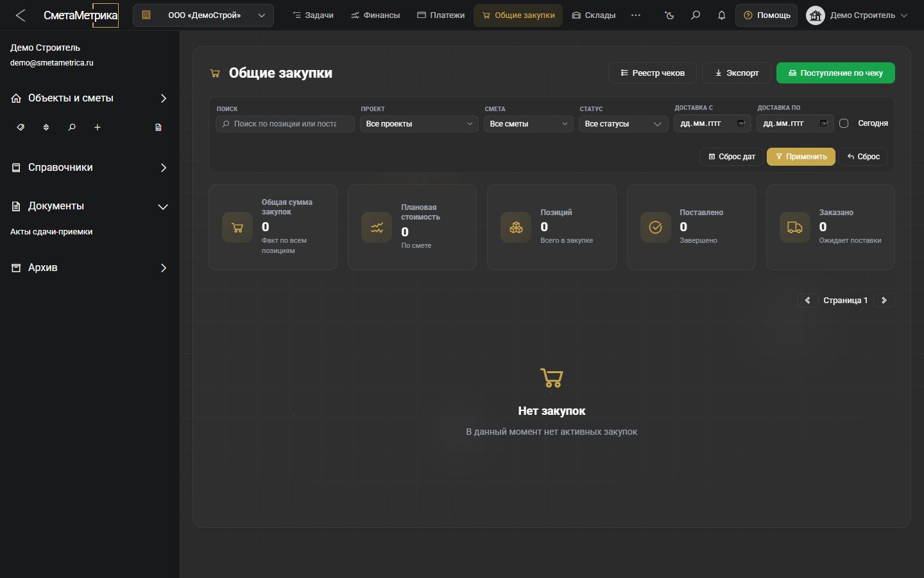Click the sidebar magnifier icon under Объекты

pos(72,127)
